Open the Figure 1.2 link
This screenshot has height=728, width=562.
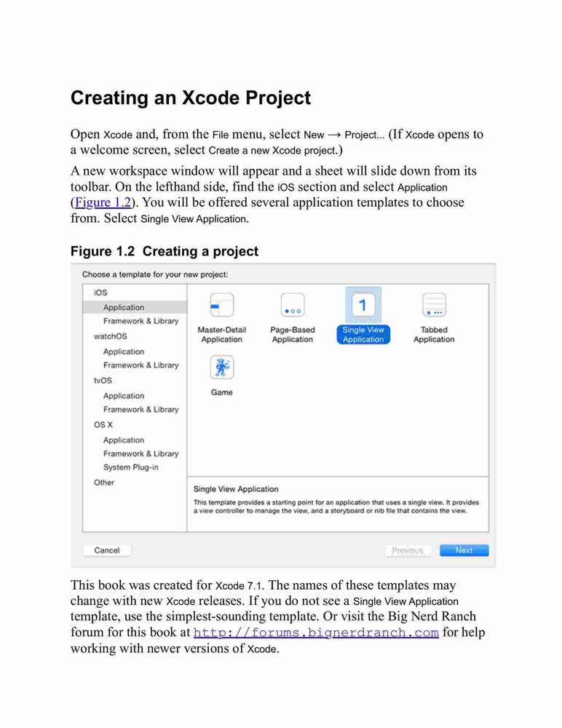(103, 202)
